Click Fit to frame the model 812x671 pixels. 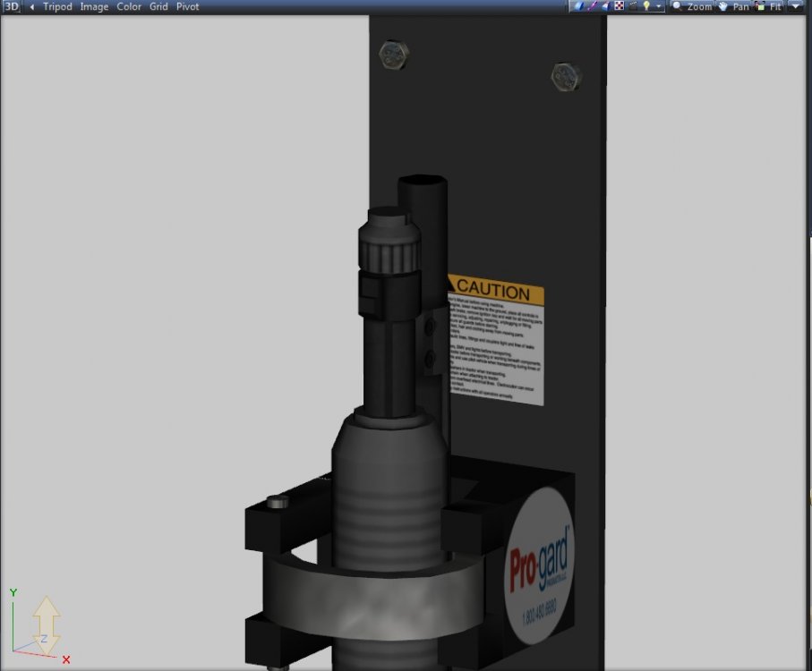[768, 7]
